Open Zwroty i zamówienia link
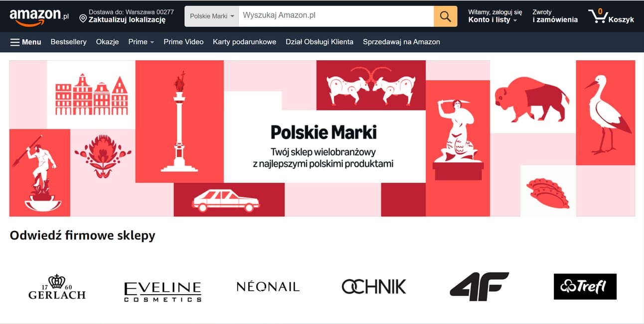 click(555, 16)
